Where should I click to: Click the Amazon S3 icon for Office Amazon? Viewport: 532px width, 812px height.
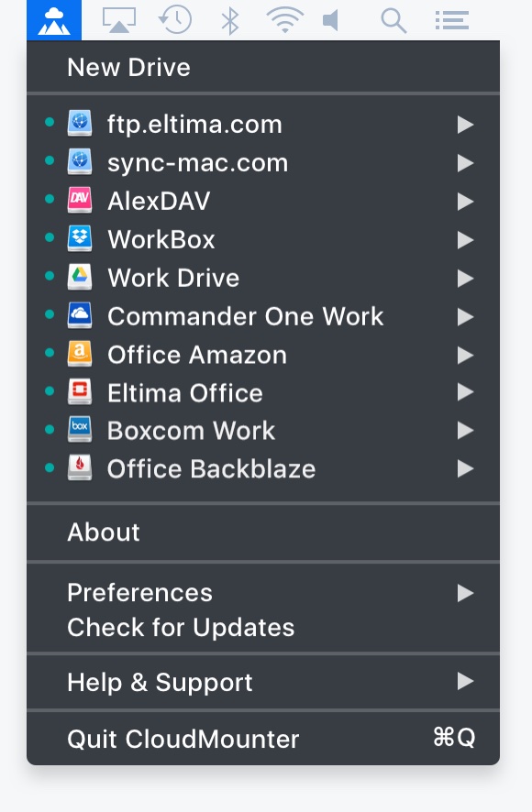79,354
